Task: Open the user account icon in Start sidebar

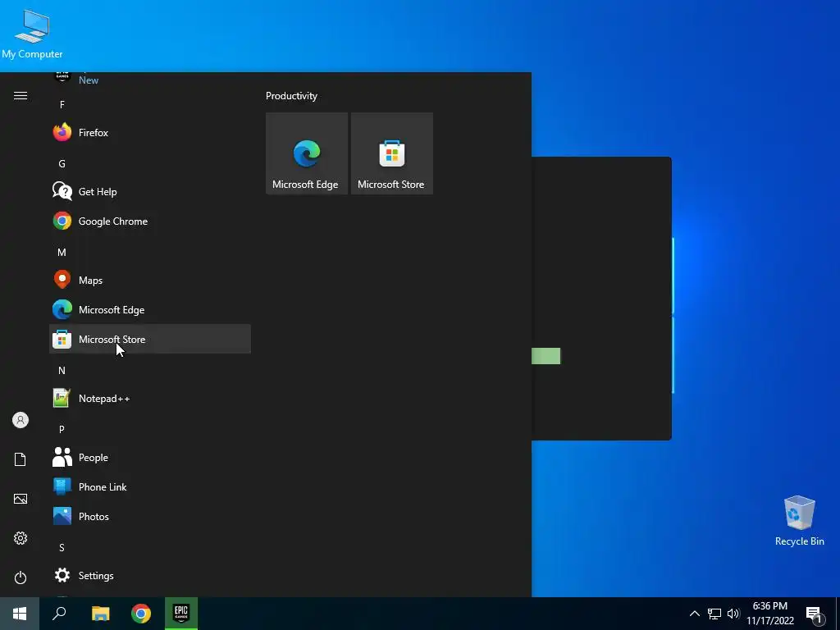Action: tap(21, 420)
